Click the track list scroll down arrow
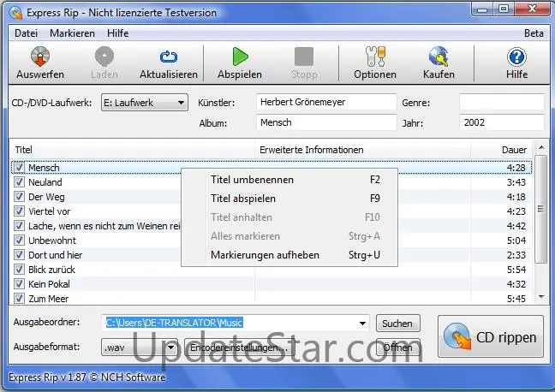 (540, 297)
